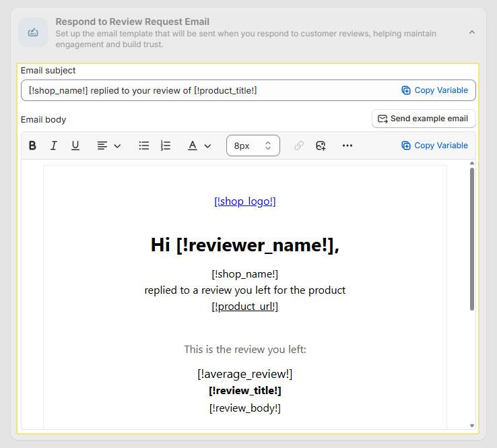497x448 pixels.
Task: Open the alignment dropdown chevron
Action: coord(117,146)
